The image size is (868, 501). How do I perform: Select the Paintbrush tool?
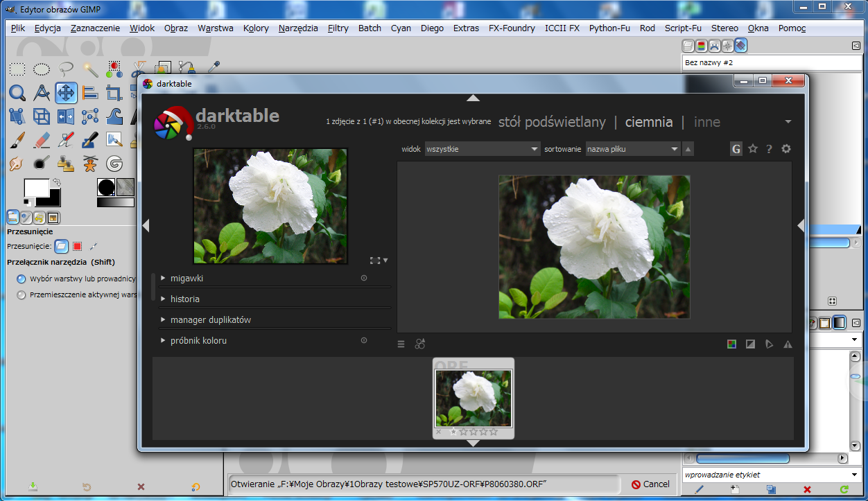[17, 140]
